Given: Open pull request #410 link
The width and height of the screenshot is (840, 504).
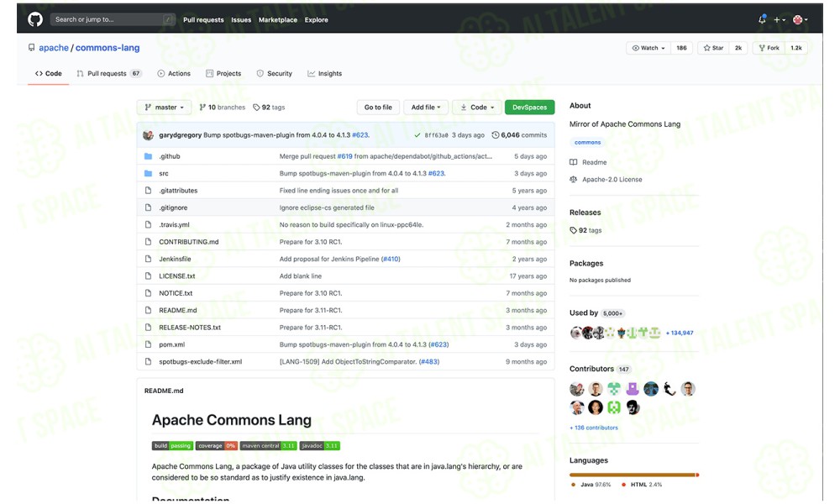Looking at the screenshot, I should click(x=391, y=260).
